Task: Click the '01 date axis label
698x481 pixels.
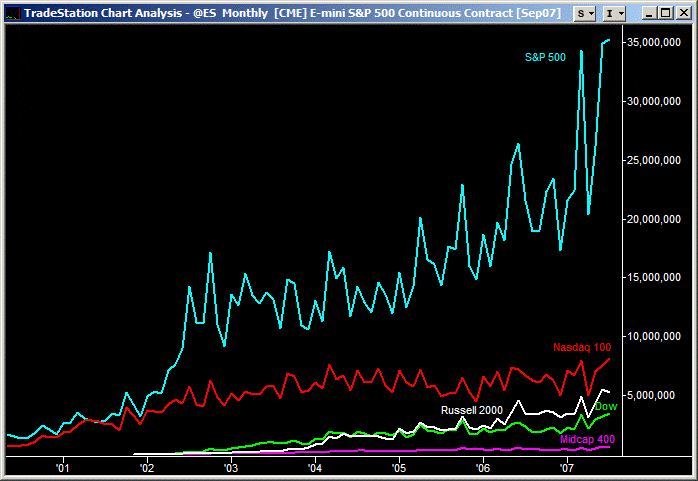Action: [62, 468]
